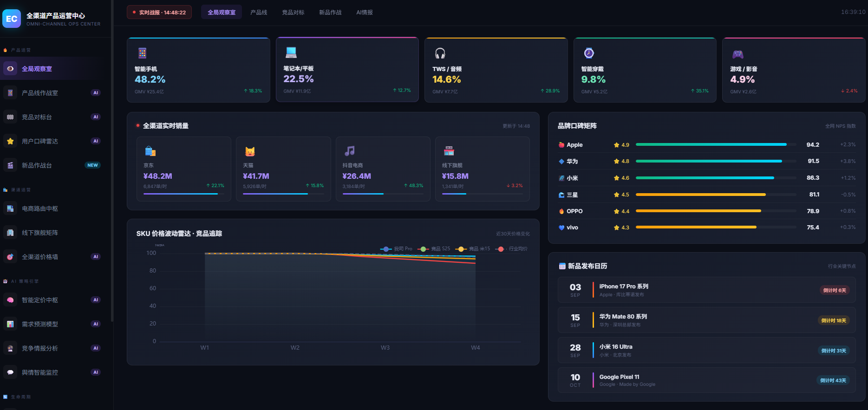Toggle the 竞品 米15 series in chart legend
The width and height of the screenshot is (868, 410).
pyautogui.click(x=472, y=249)
